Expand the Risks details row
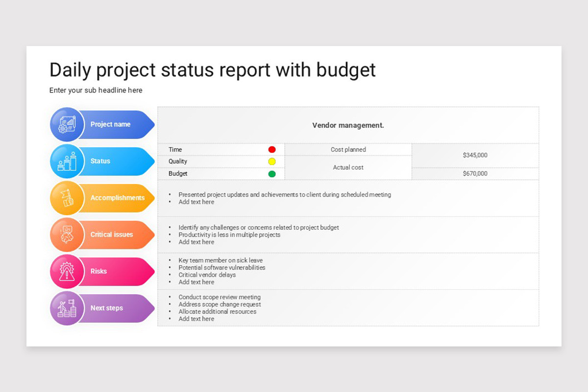 click(348, 271)
